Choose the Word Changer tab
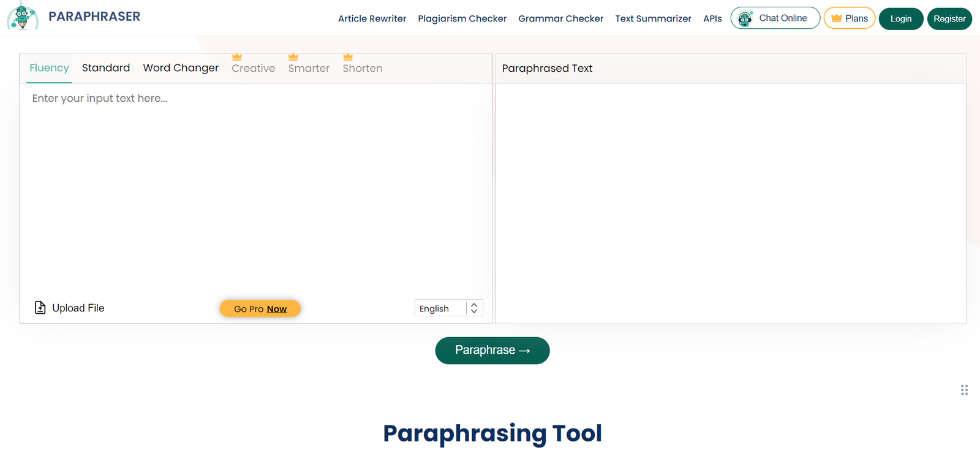Image resolution: width=980 pixels, height=461 pixels. (x=181, y=68)
